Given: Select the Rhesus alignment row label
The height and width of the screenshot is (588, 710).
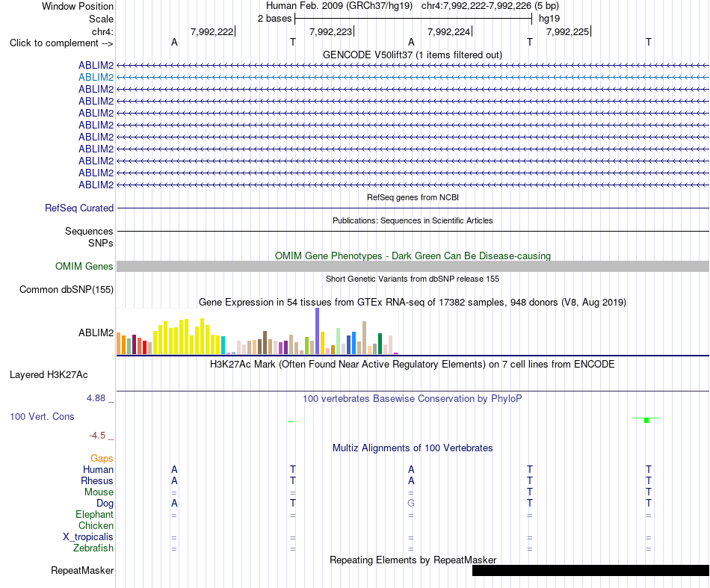Looking at the screenshot, I should point(97,480).
